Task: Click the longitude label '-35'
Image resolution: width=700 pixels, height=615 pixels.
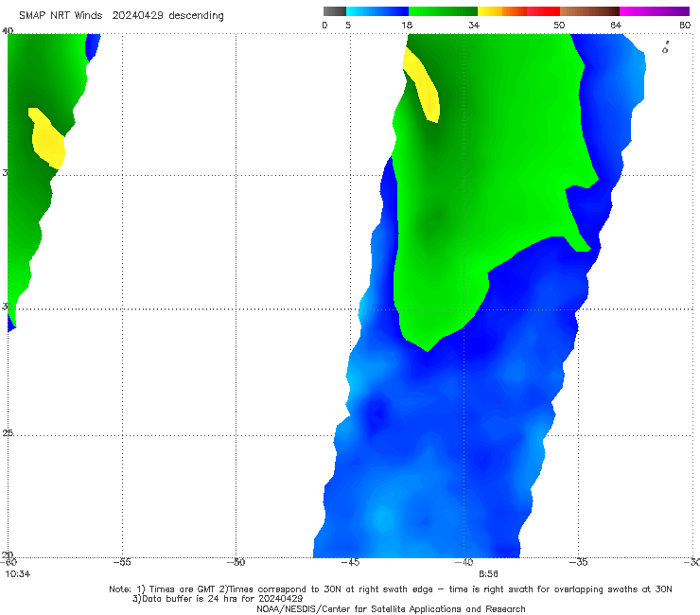Action: click(x=578, y=562)
